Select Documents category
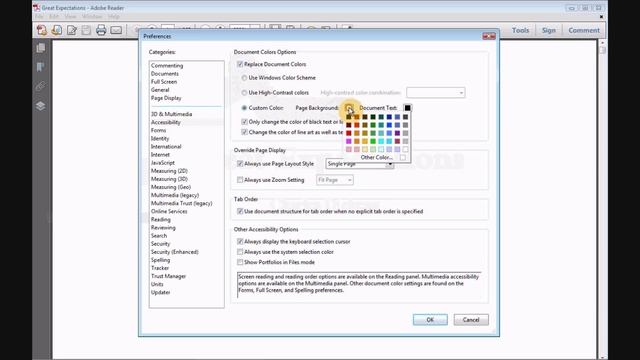The image size is (640, 360). pos(164,74)
